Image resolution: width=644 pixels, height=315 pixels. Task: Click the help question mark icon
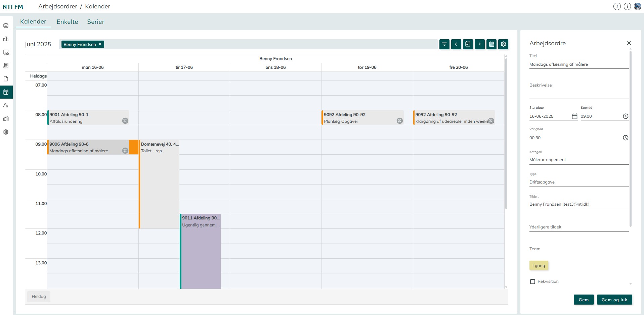click(x=617, y=6)
